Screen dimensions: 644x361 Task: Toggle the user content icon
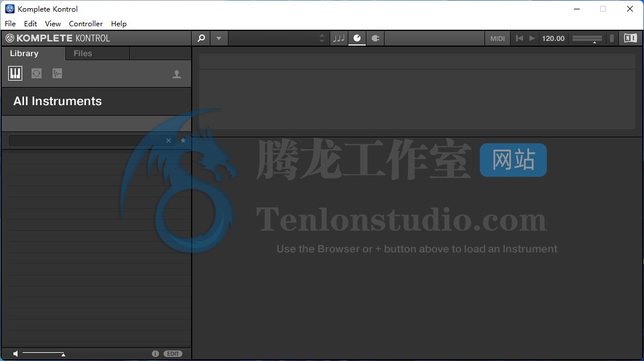pyautogui.click(x=176, y=74)
